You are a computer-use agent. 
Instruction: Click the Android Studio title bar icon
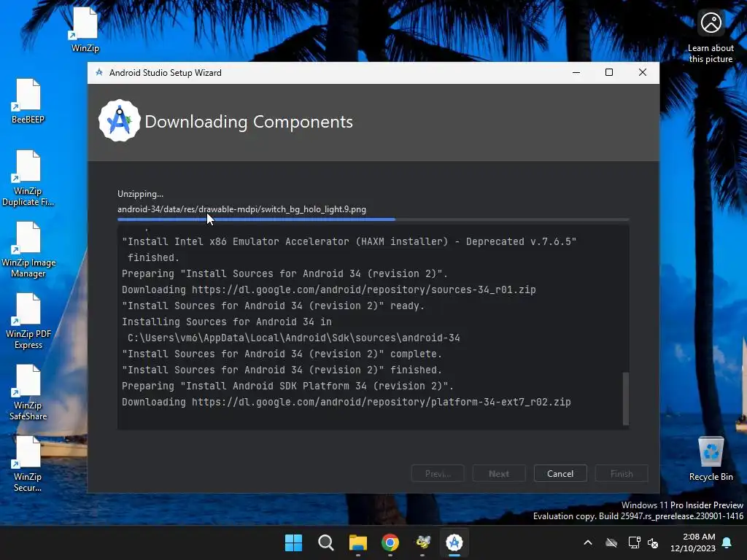[99, 72]
